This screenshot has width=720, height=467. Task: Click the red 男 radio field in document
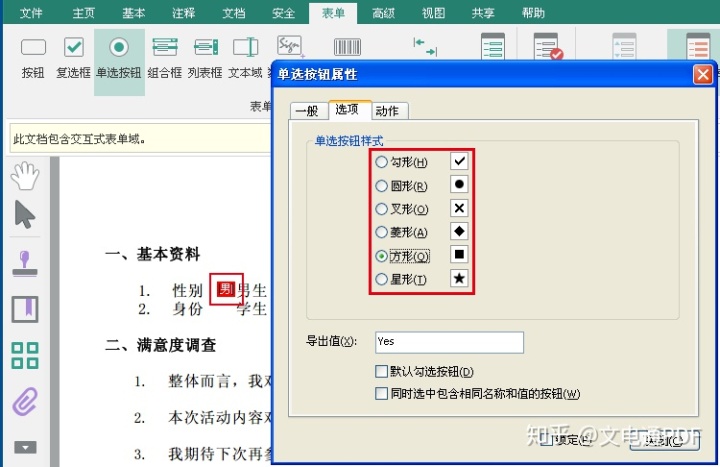226,289
